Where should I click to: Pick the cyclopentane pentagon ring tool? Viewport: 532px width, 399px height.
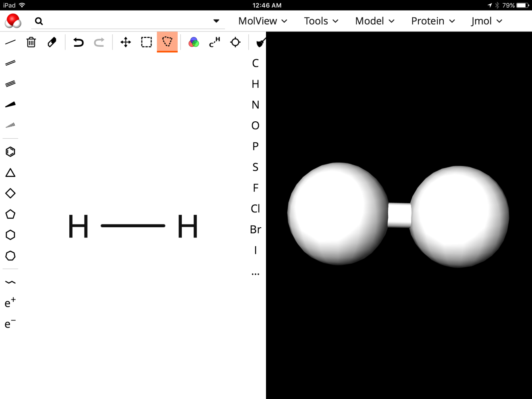tap(10, 214)
